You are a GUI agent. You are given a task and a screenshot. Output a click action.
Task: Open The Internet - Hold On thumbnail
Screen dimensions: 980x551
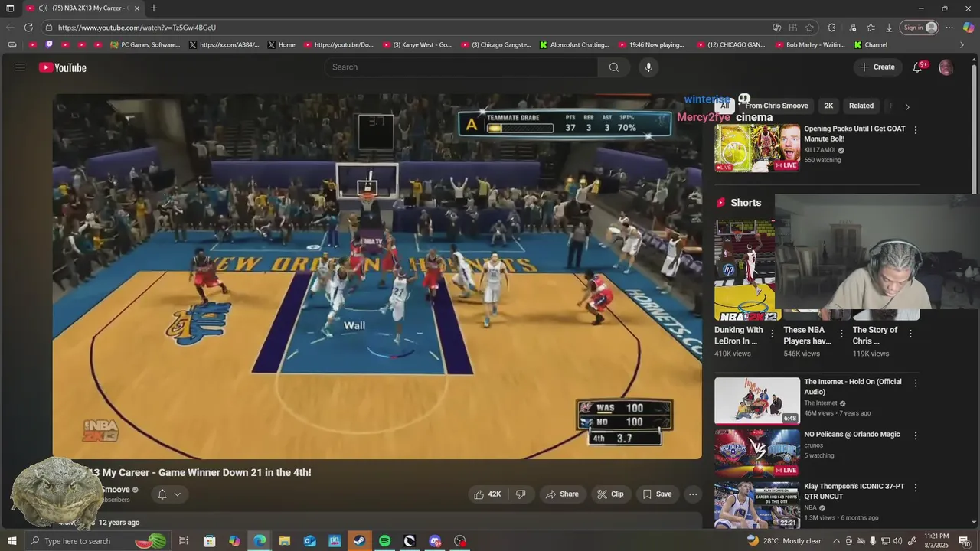tap(757, 401)
